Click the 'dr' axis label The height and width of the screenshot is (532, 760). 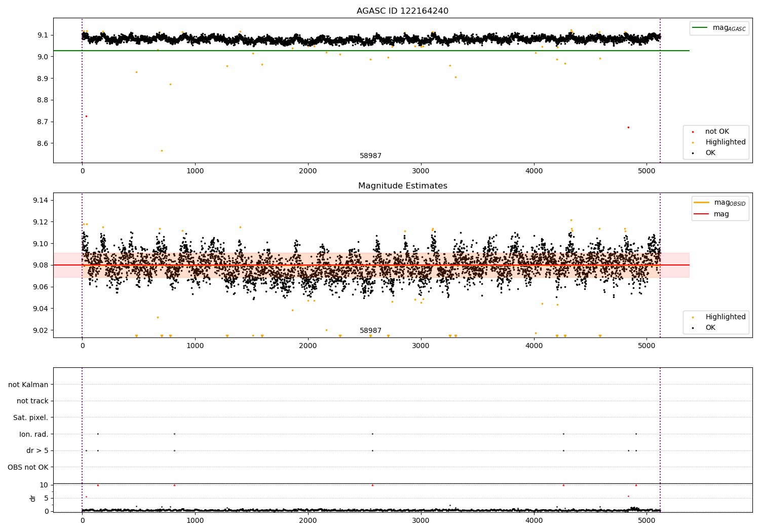click(x=33, y=498)
